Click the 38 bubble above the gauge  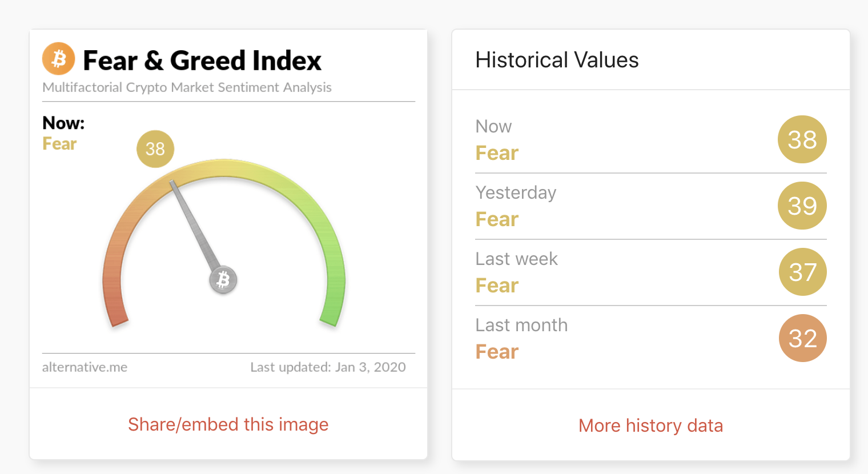(155, 149)
